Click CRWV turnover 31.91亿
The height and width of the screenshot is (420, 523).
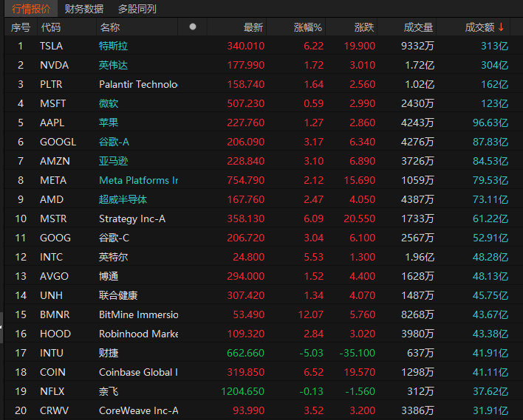click(490, 410)
